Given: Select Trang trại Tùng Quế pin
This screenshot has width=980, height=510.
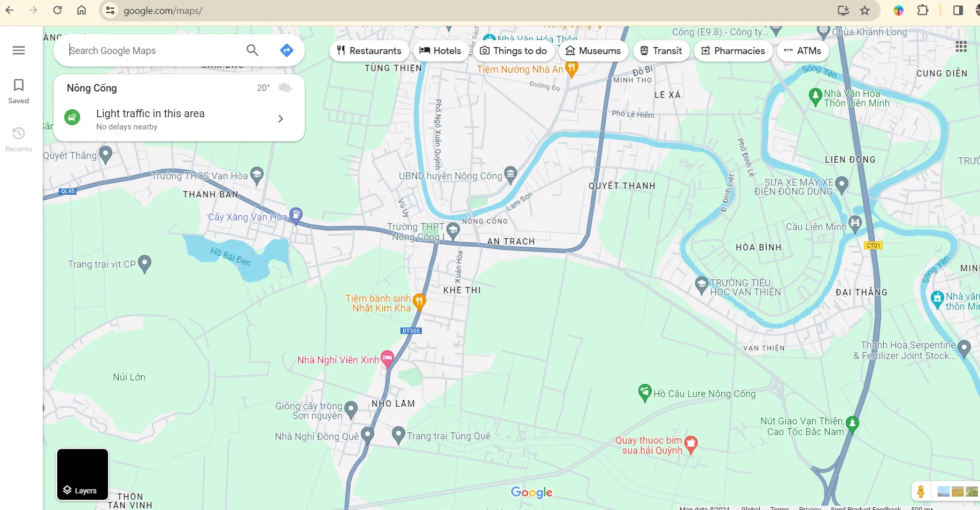Looking at the screenshot, I should 398,435.
